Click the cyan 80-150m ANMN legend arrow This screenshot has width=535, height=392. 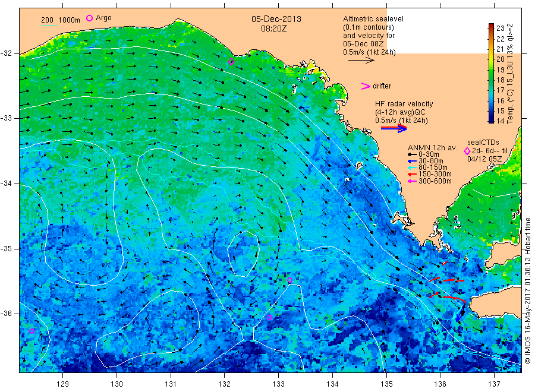[x=413, y=167]
